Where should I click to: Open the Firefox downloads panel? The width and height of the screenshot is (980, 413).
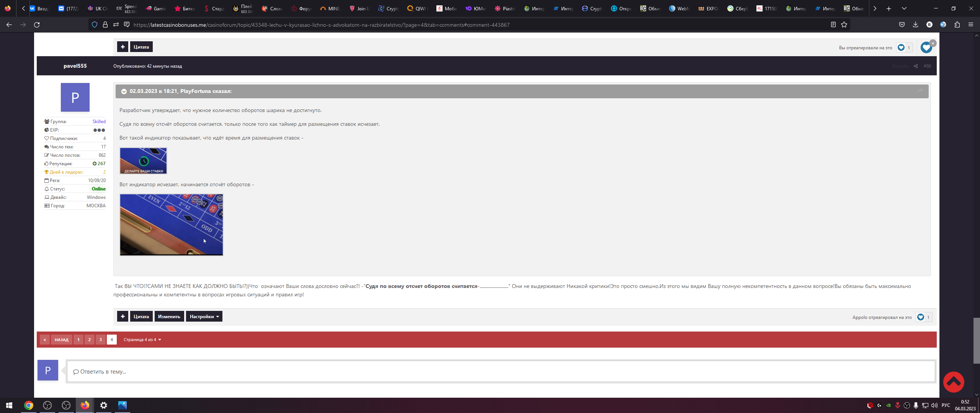coord(915,25)
